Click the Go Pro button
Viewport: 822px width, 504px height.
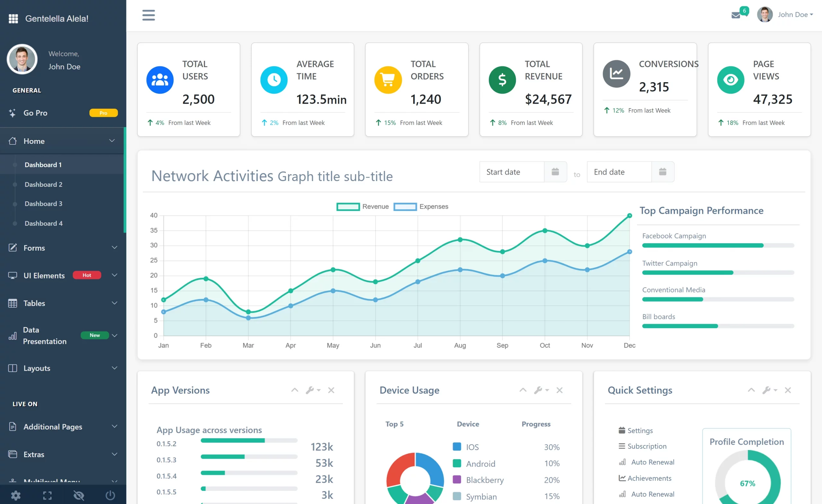pos(35,113)
